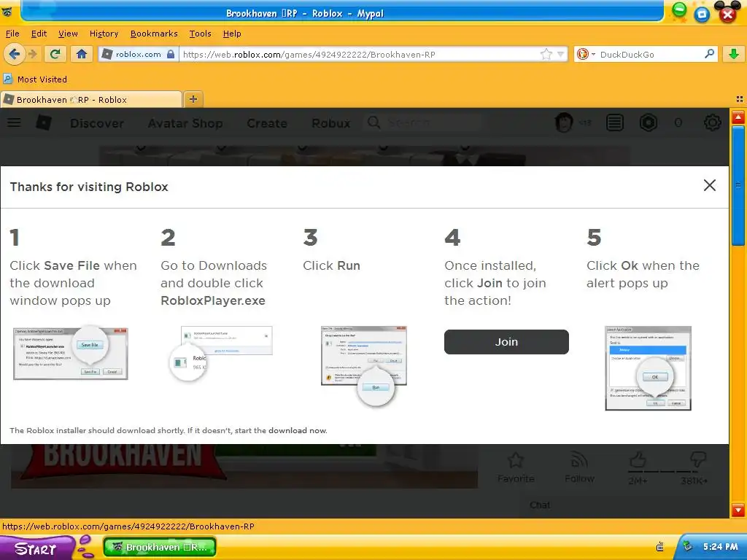Click the dark Join button
Screen dimensions: 747x560
506,342
